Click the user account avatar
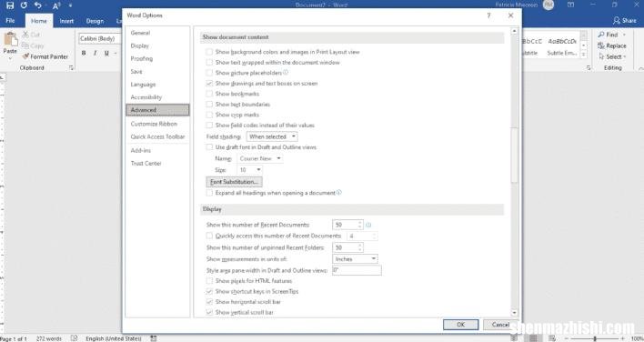The image size is (644, 342). pyautogui.click(x=548, y=5)
